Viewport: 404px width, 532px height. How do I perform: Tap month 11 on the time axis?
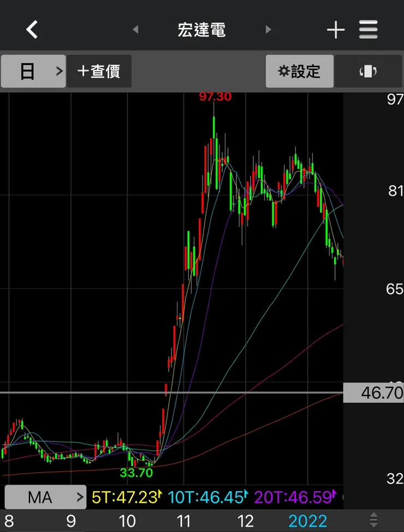tap(183, 521)
